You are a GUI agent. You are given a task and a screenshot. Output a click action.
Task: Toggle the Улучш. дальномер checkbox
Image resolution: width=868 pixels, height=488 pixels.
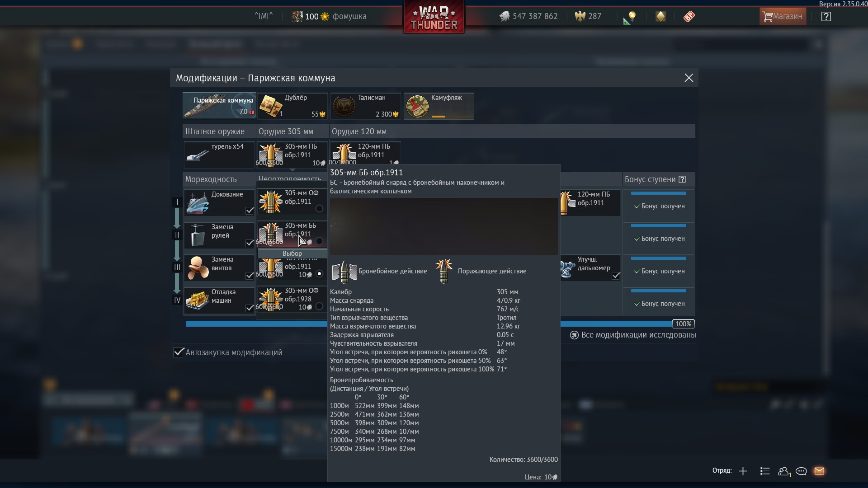pos(616,275)
